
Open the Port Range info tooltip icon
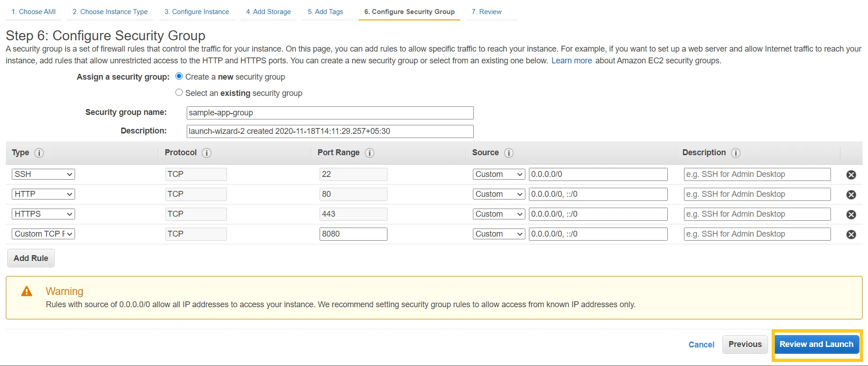369,153
